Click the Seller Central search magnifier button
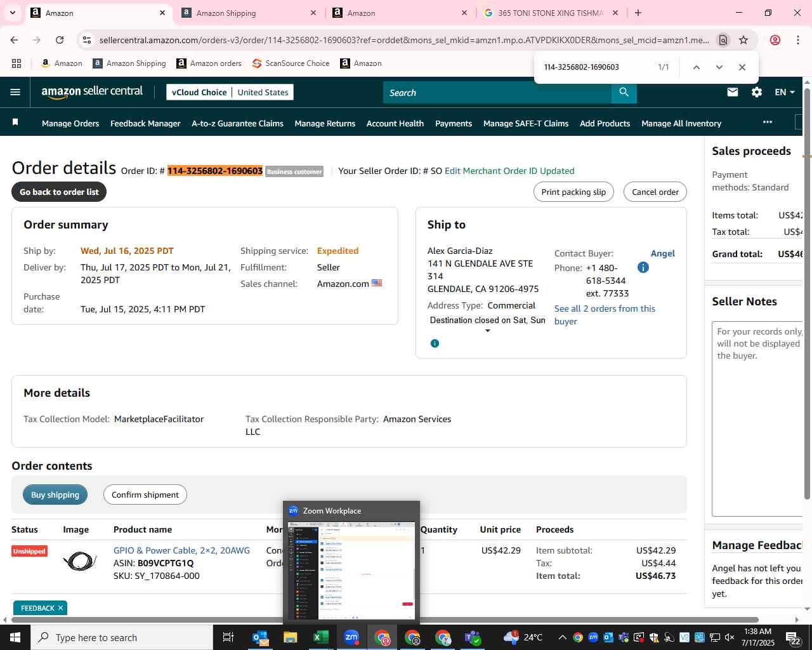 [624, 92]
